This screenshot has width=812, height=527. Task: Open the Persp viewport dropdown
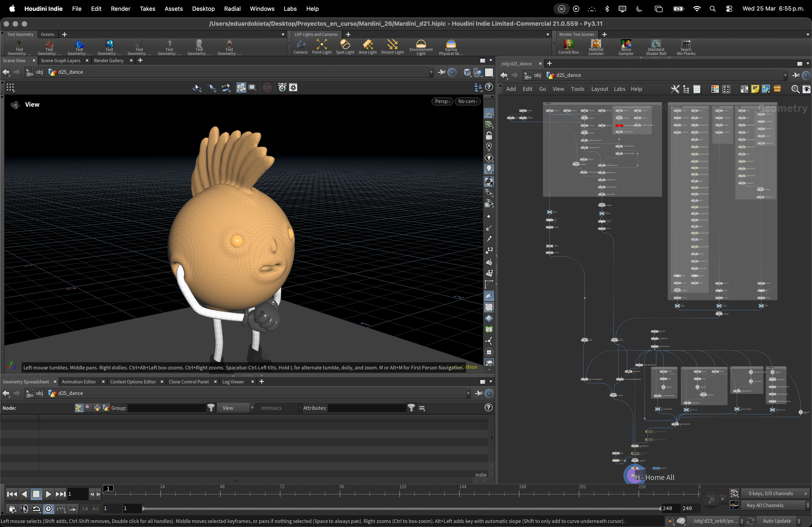[x=442, y=101]
